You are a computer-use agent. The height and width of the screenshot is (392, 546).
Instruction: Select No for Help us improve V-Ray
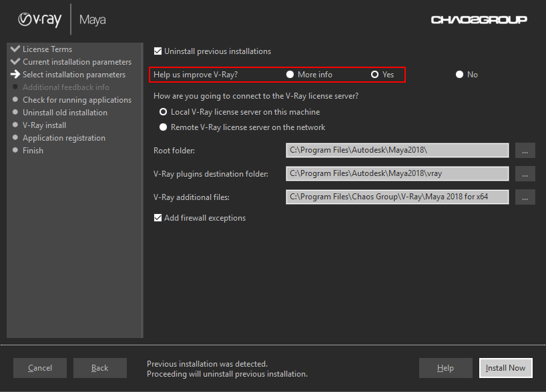tap(459, 75)
